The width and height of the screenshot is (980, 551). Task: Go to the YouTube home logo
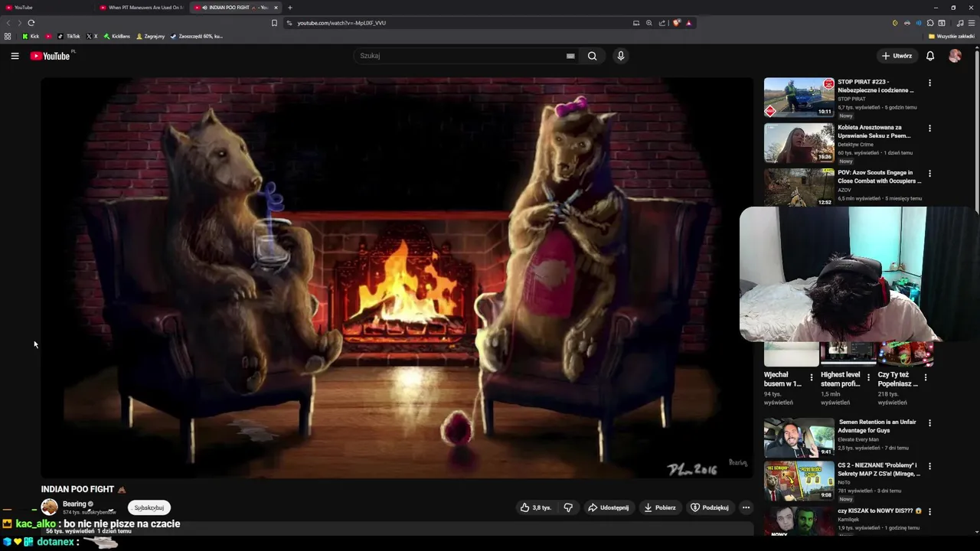click(x=50, y=56)
